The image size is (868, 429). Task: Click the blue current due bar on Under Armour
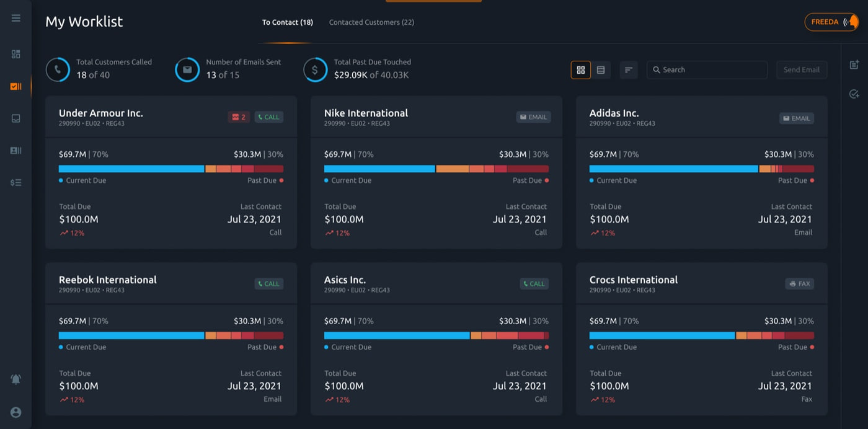[131, 169]
